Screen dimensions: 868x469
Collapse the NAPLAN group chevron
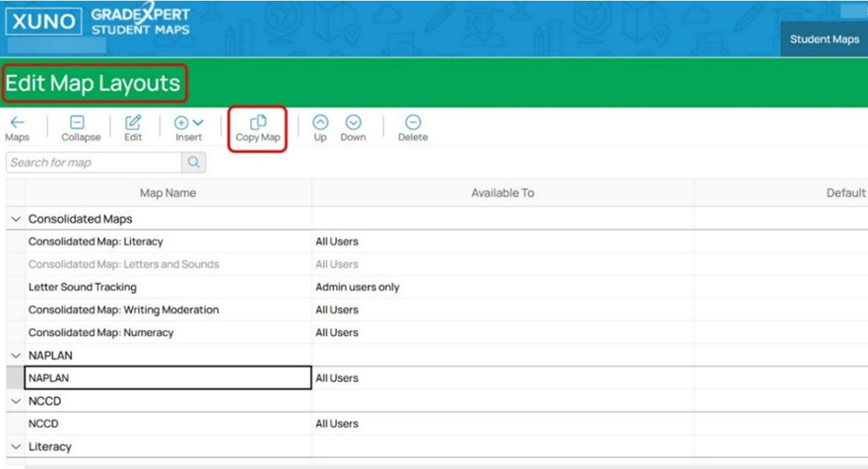(15, 355)
